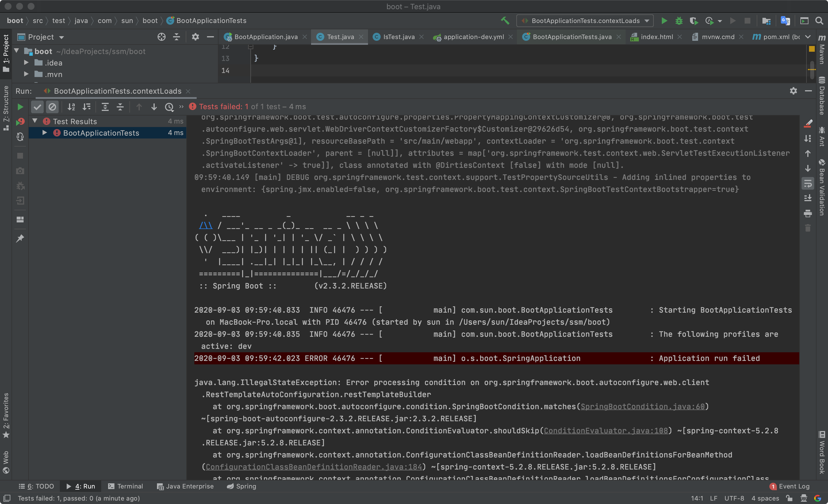
Task: Run with coverage icon in toolbar
Action: pos(694,20)
